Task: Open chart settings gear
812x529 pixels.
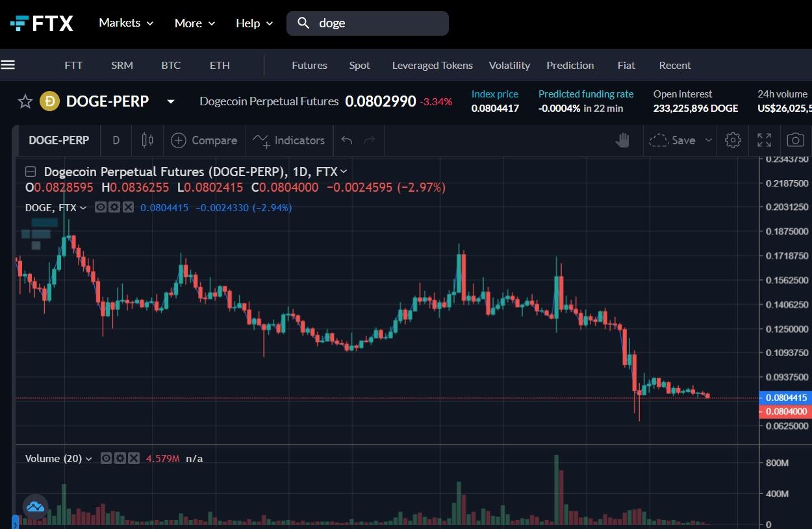Action: point(733,140)
